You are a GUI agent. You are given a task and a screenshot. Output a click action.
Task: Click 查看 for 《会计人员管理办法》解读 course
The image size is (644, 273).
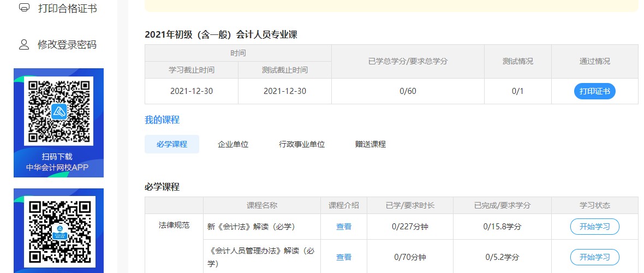(344, 257)
